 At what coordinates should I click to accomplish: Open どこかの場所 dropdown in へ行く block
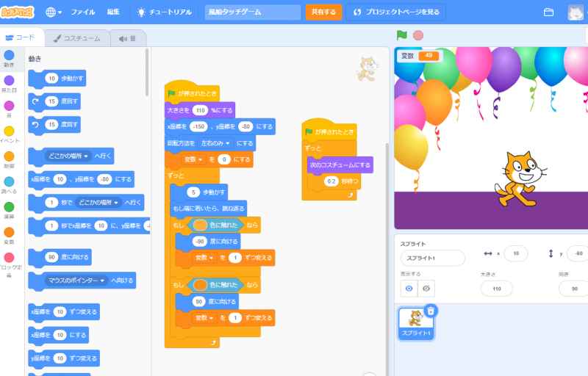tap(68, 156)
